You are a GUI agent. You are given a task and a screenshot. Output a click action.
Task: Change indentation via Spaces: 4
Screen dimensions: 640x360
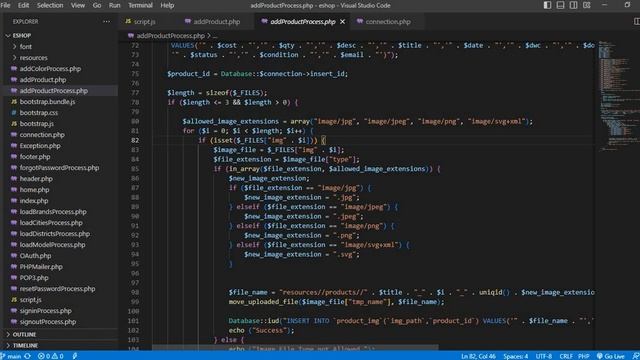515,356
